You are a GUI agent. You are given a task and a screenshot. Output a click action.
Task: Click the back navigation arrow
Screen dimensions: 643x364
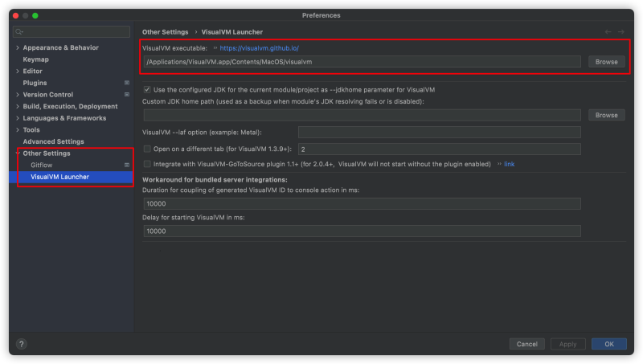coord(608,32)
